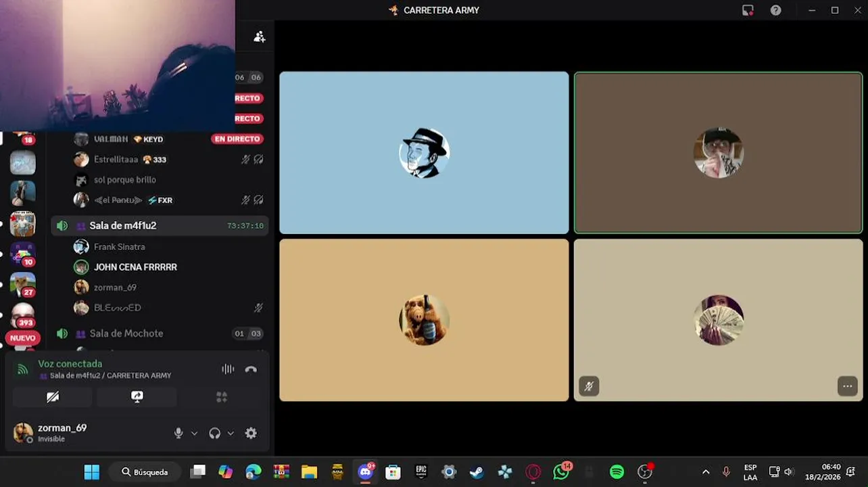
Task: Open clock showing 06:40 18/2/2026
Action: pos(823,472)
